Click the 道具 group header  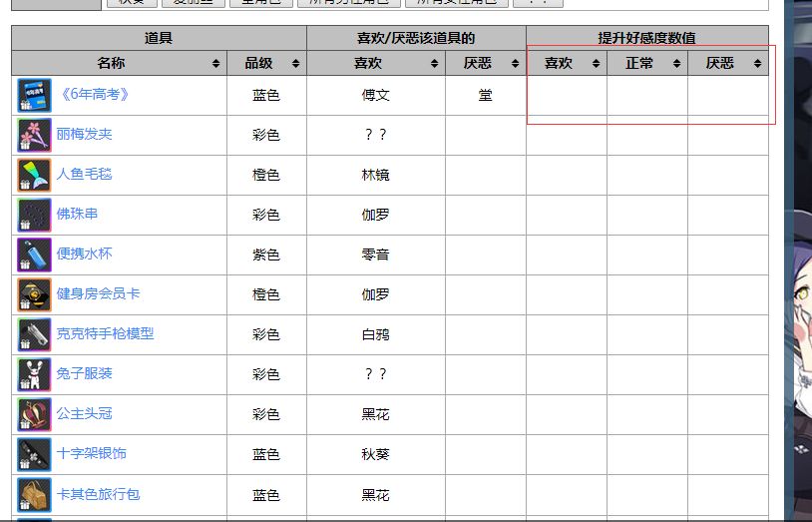point(159,38)
